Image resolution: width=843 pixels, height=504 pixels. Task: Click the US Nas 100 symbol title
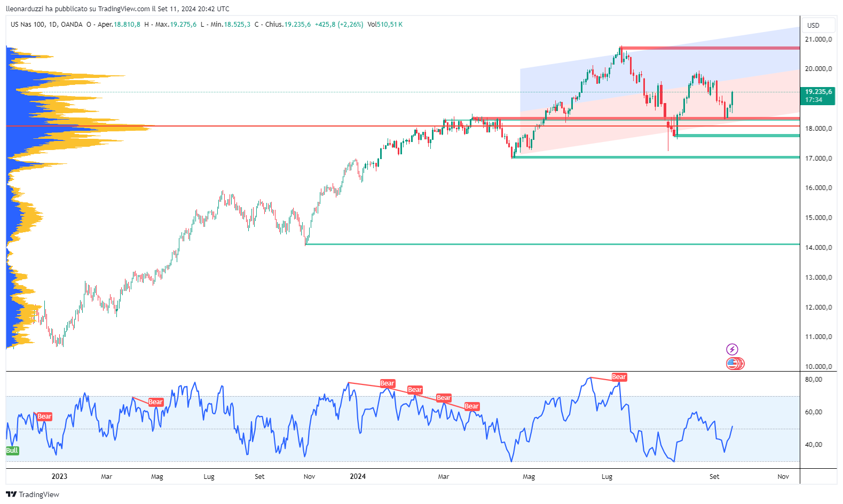tap(28, 25)
